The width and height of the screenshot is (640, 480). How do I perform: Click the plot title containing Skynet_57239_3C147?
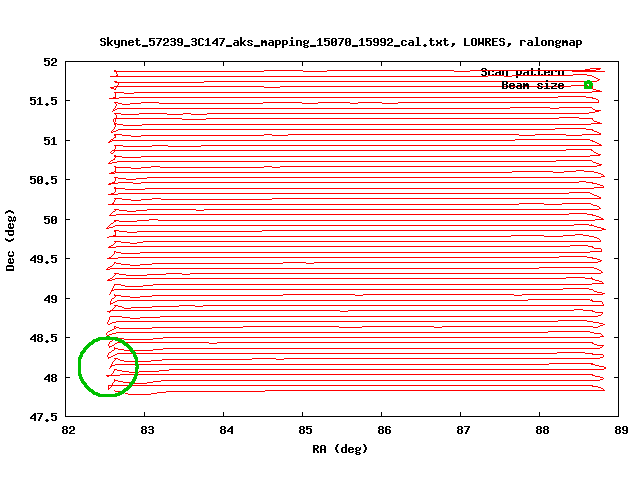[x=341, y=42]
